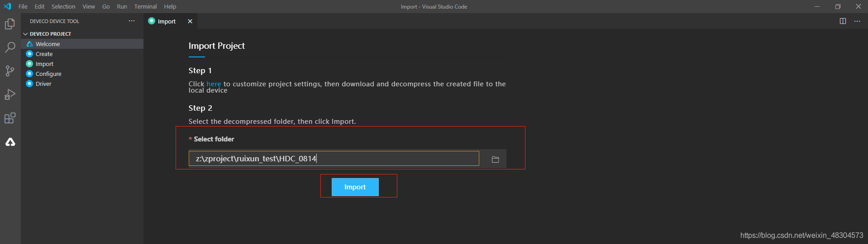The image size is (868, 244).
Task: Click the VS Code logo icon
Action: (x=7, y=6)
